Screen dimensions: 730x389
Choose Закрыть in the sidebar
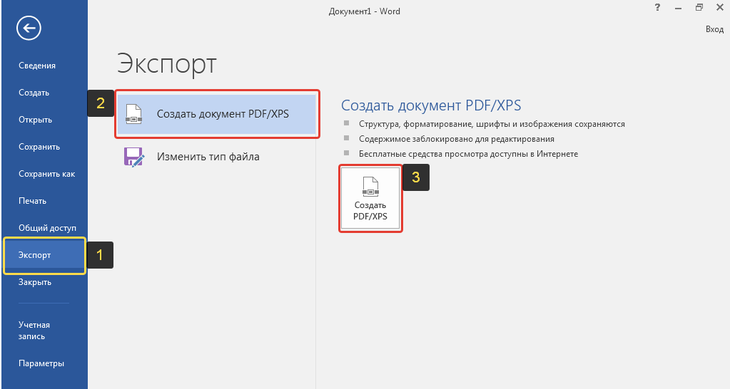[x=35, y=282]
